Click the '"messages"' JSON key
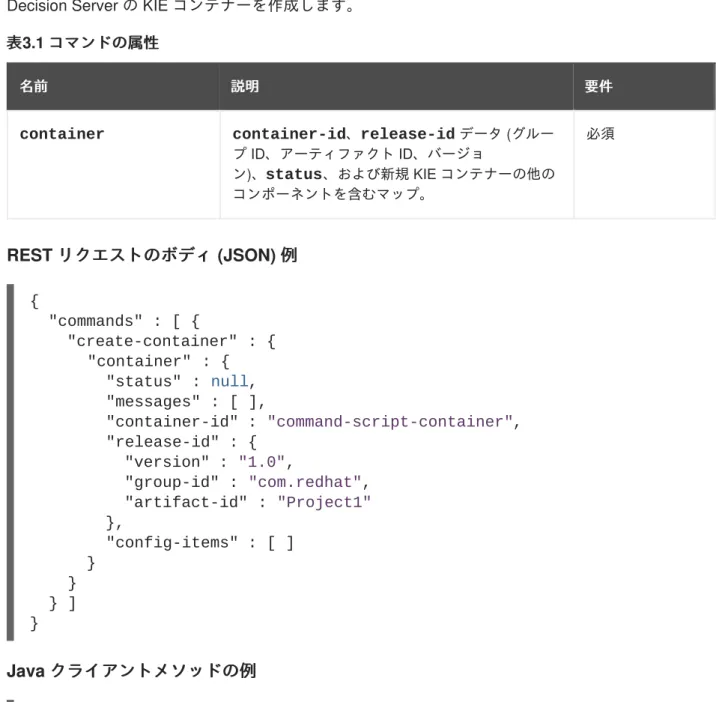The height and width of the screenshot is (702, 719). pyautogui.click(x=153, y=402)
